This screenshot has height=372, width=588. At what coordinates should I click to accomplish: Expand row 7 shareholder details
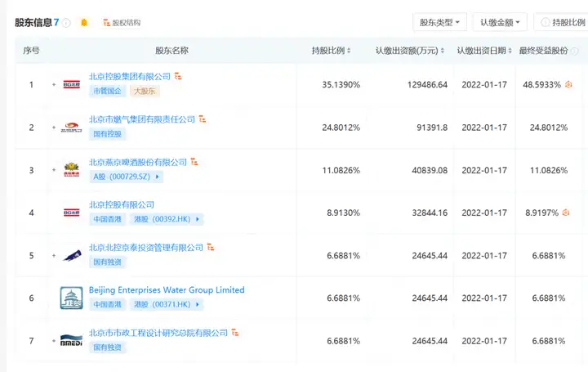[x=54, y=341]
